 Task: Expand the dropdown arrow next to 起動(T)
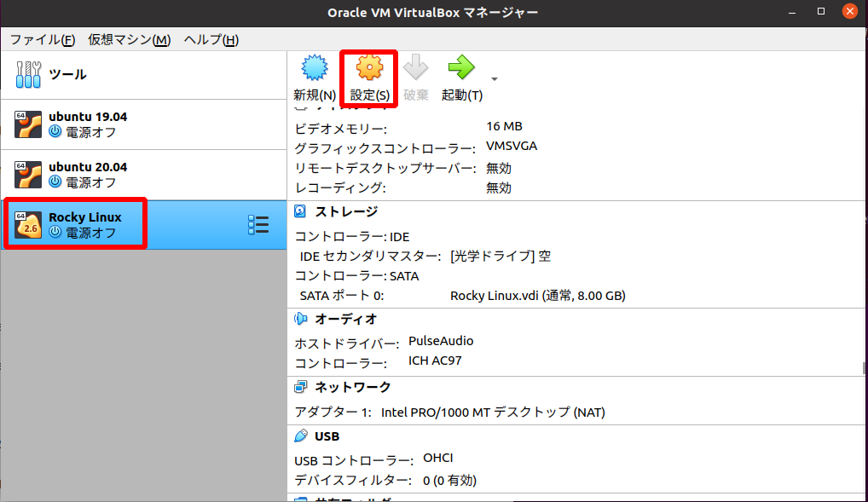pos(495,79)
